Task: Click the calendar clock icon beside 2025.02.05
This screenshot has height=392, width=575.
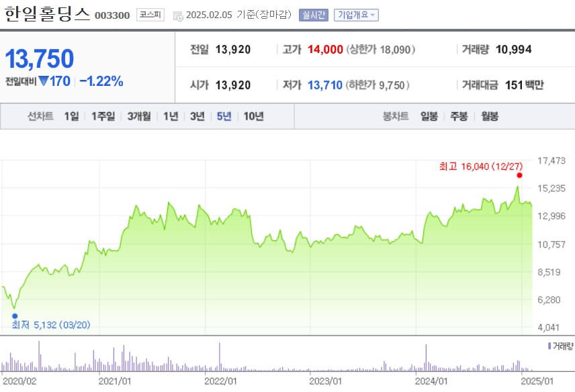Action: (178, 15)
